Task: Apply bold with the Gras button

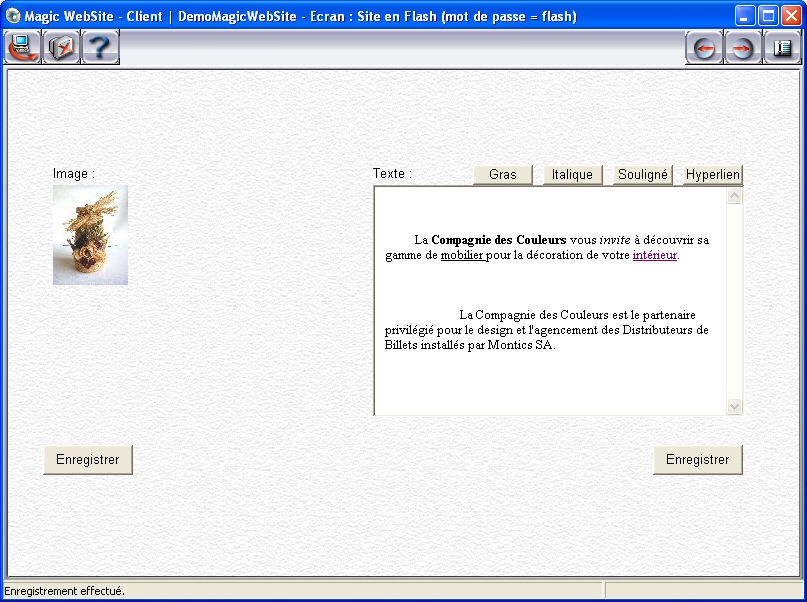Action: (503, 175)
